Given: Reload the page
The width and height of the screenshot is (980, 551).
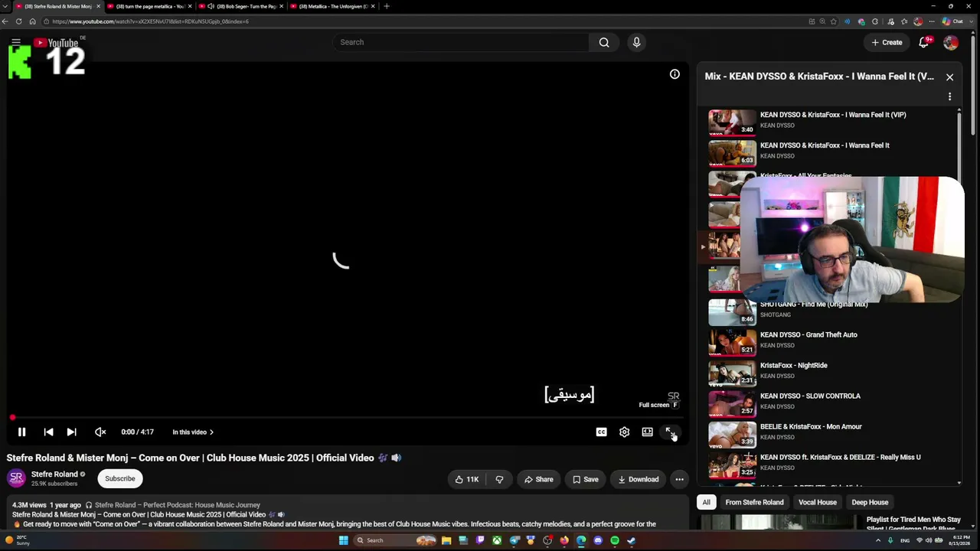Looking at the screenshot, I should coord(19,21).
